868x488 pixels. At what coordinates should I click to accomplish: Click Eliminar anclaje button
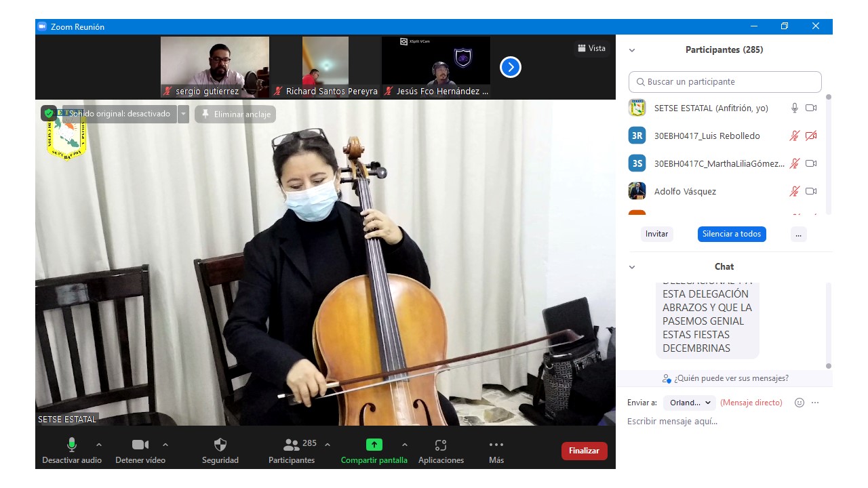235,114
